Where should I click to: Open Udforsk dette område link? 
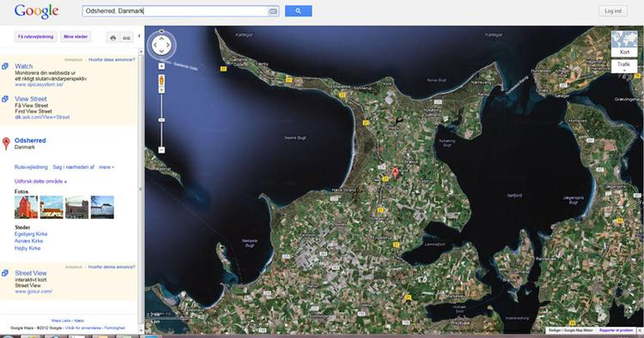[x=40, y=181]
